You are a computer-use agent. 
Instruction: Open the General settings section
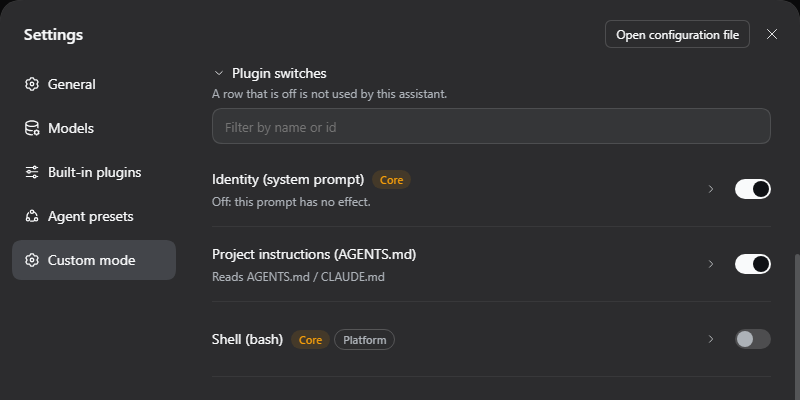pos(94,84)
